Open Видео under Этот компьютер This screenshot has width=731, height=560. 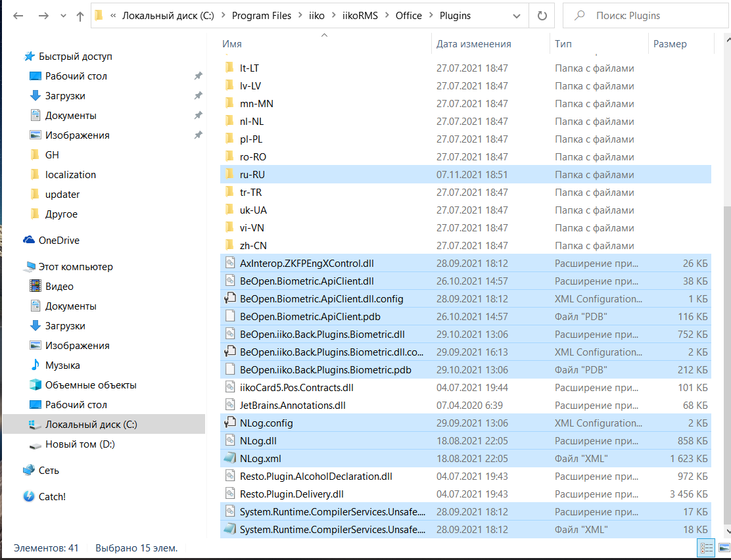pos(59,287)
